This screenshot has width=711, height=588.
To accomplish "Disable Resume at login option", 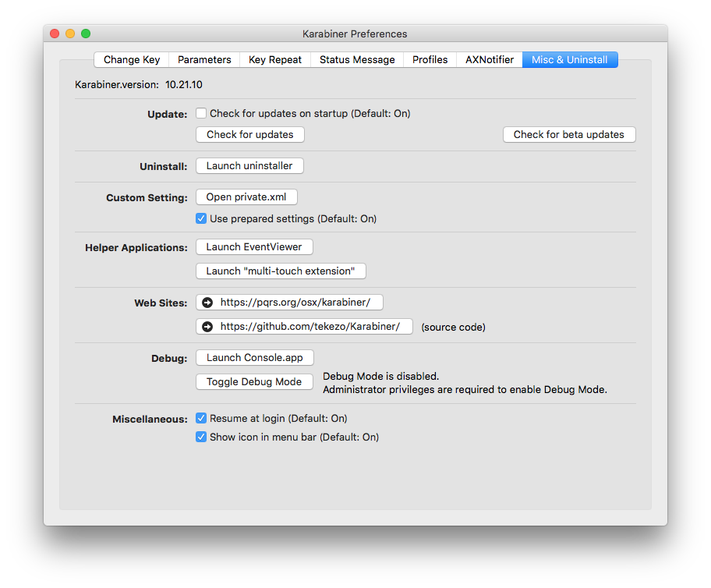I will [x=202, y=419].
